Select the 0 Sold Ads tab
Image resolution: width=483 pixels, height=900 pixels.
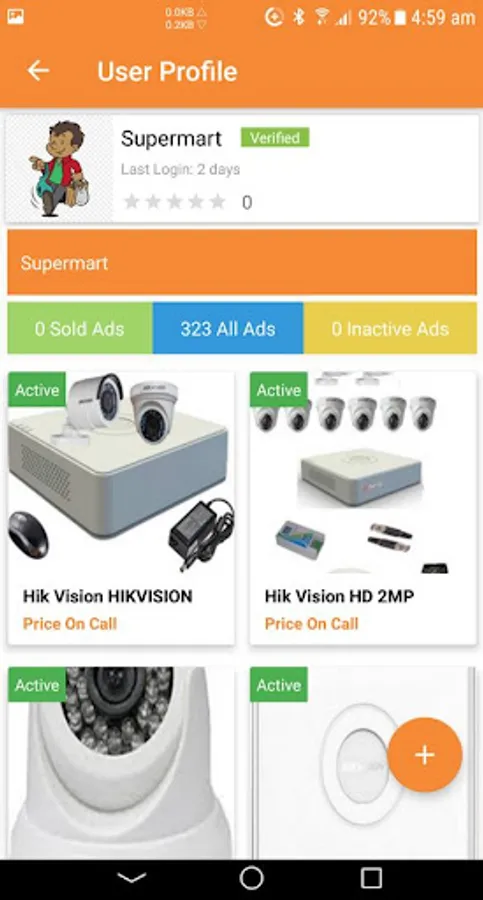[x=80, y=328]
